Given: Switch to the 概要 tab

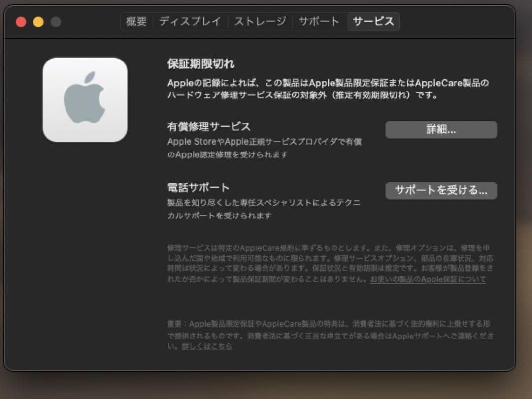Looking at the screenshot, I should pyautogui.click(x=136, y=21).
